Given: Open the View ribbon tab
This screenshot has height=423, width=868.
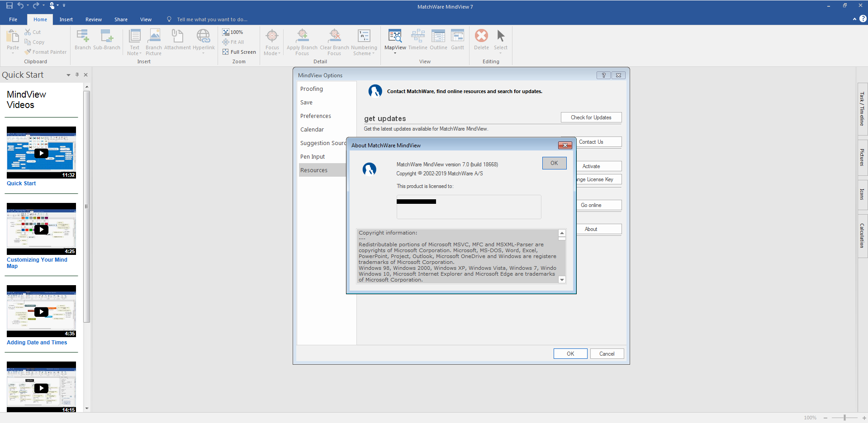Looking at the screenshot, I should [146, 19].
